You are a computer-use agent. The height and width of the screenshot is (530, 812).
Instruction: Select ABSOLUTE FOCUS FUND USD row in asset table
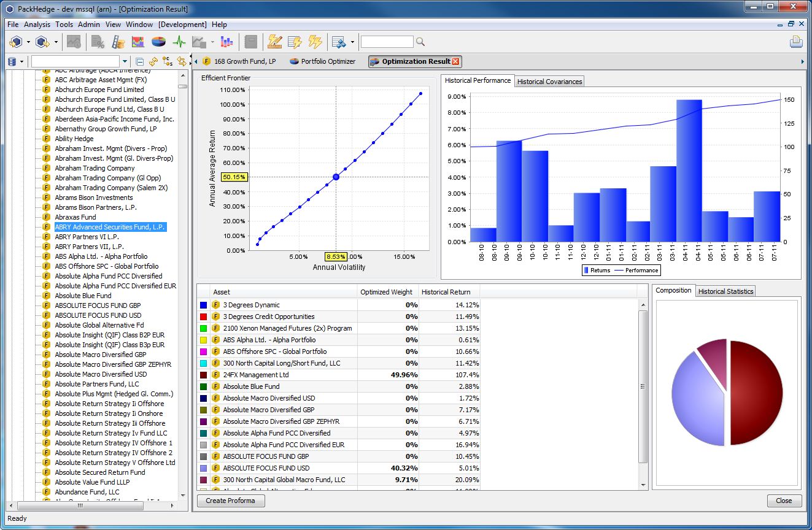point(339,468)
